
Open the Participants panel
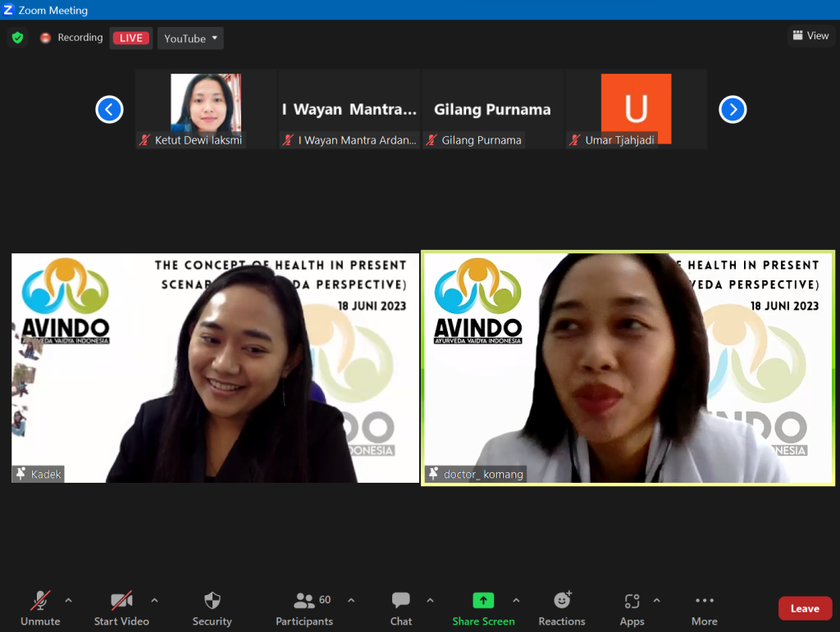pyautogui.click(x=304, y=601)
